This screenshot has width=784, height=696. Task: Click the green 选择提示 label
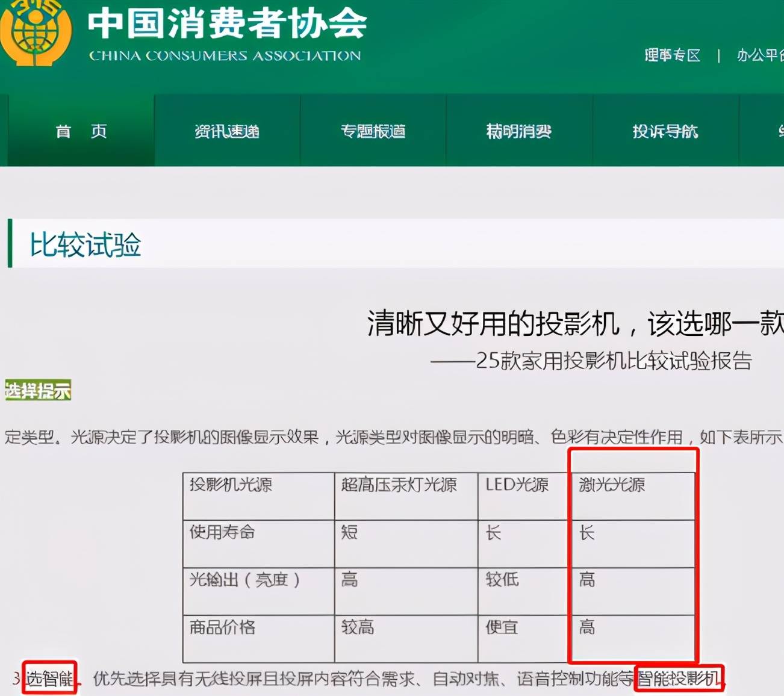pos(38,391)
